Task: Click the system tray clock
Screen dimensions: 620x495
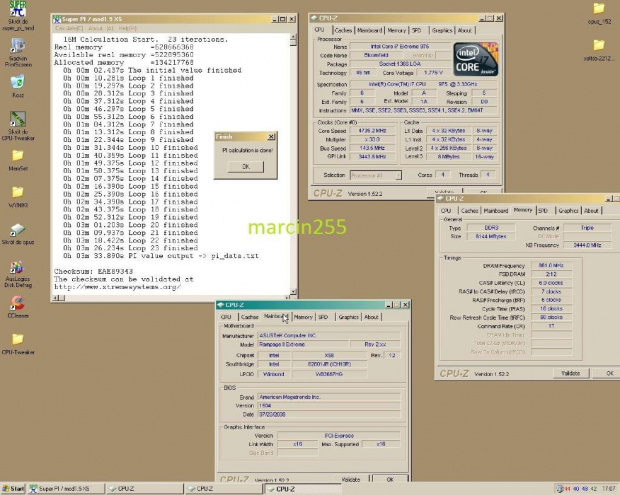Action: [x=609, y=489]
